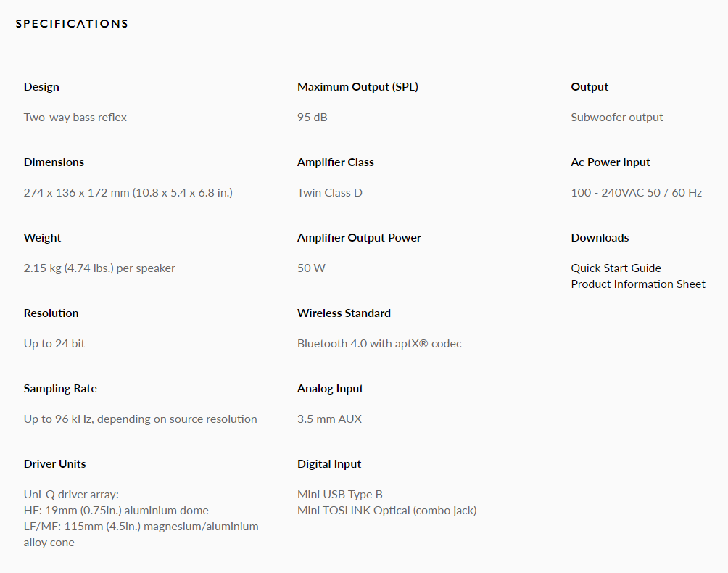Select the Dimensions heading

54,162
